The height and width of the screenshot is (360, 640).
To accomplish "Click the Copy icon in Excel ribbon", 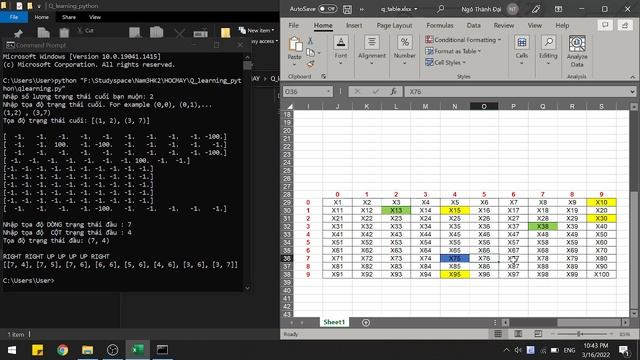I will click(x=311, y=52).
